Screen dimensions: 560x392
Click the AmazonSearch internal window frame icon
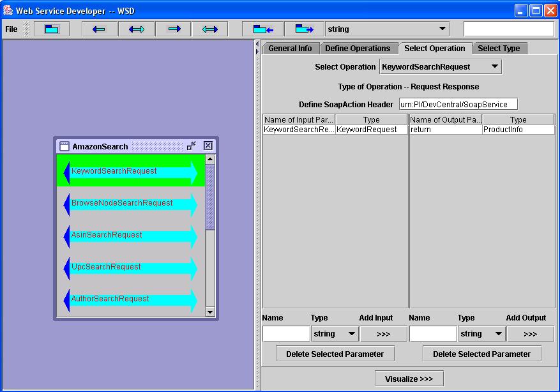64,146
